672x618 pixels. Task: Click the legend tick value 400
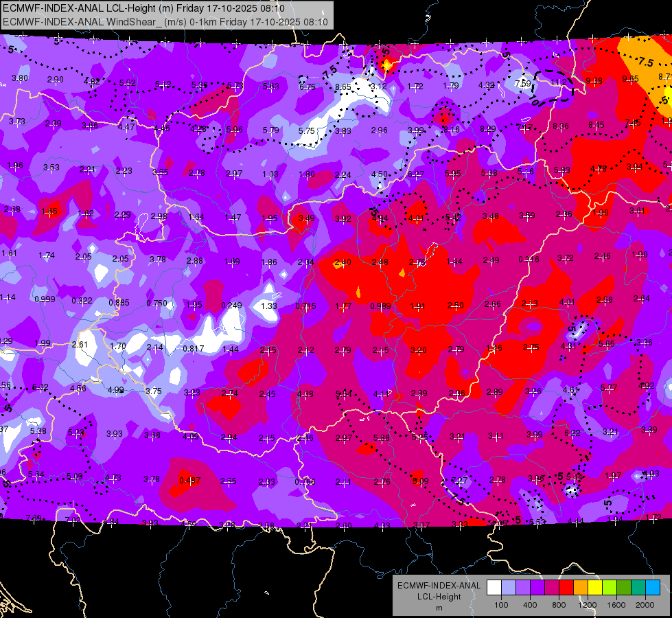(x=530, y=605)
